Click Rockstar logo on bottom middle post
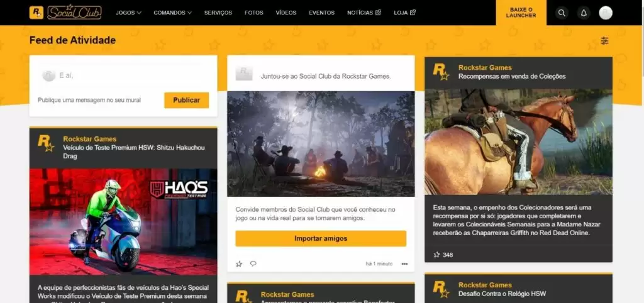This screenshot has width=644, height=303. 243,297
